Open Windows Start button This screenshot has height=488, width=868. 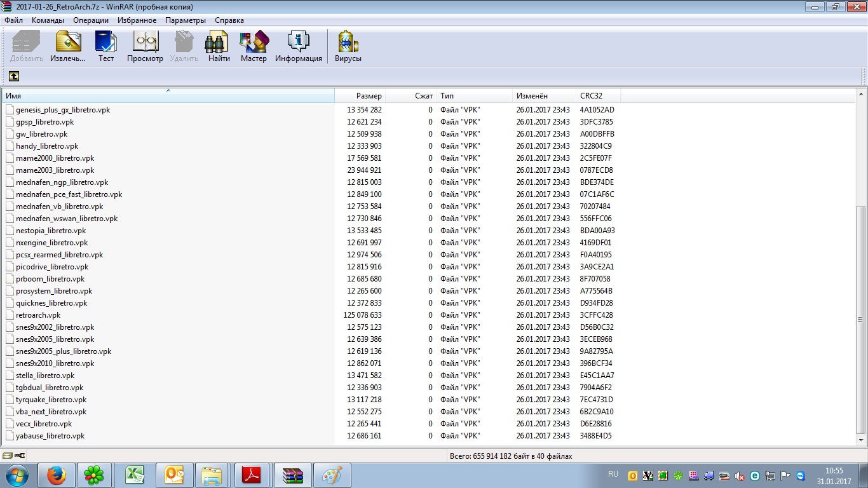point(16,475)
